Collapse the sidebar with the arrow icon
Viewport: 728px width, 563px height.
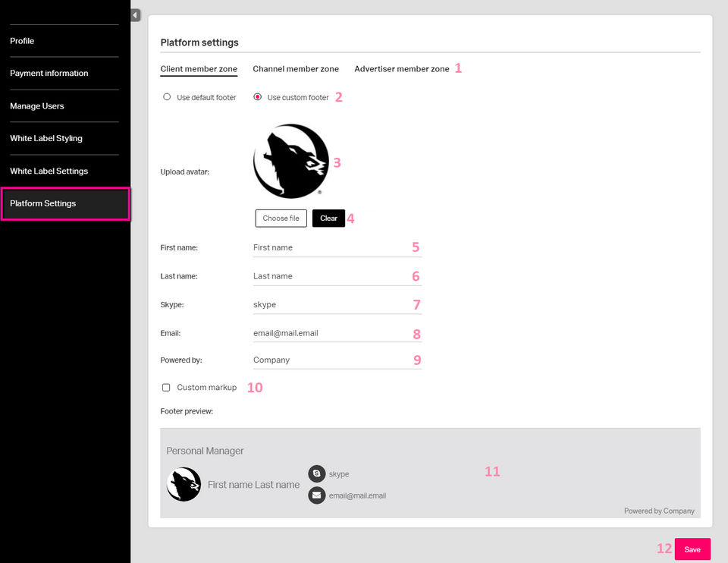(135, 15)
